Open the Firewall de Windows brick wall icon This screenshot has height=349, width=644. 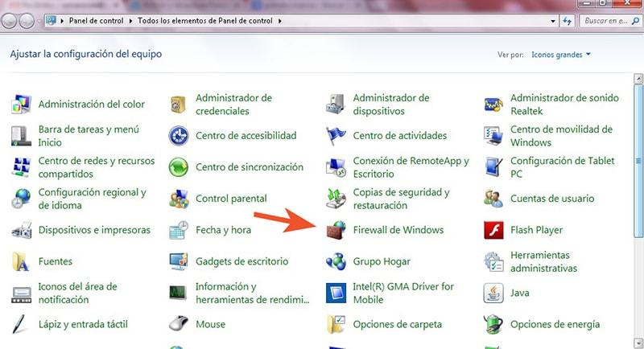click(x=336, y=230)
